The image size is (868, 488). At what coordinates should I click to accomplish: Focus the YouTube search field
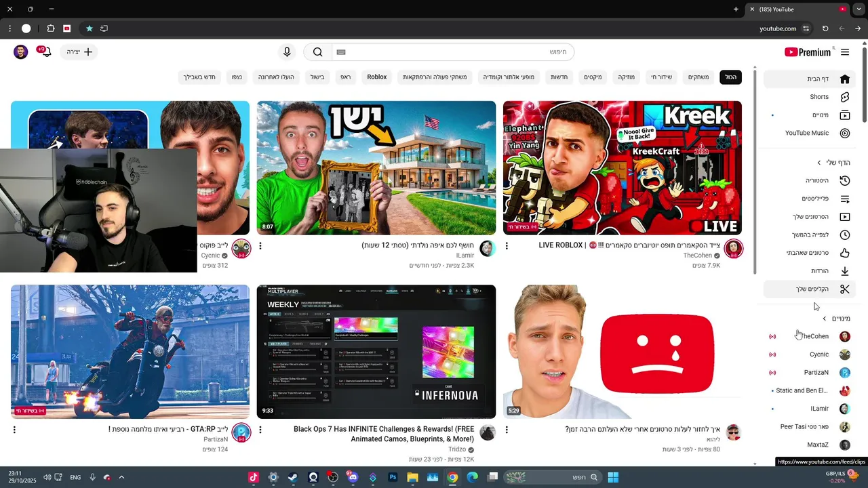453,52
